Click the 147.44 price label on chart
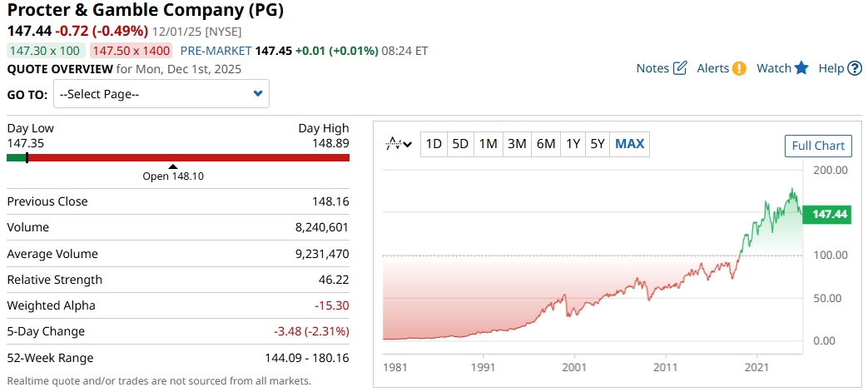This screenshot has height=392, width=868. tap(829, 215)
